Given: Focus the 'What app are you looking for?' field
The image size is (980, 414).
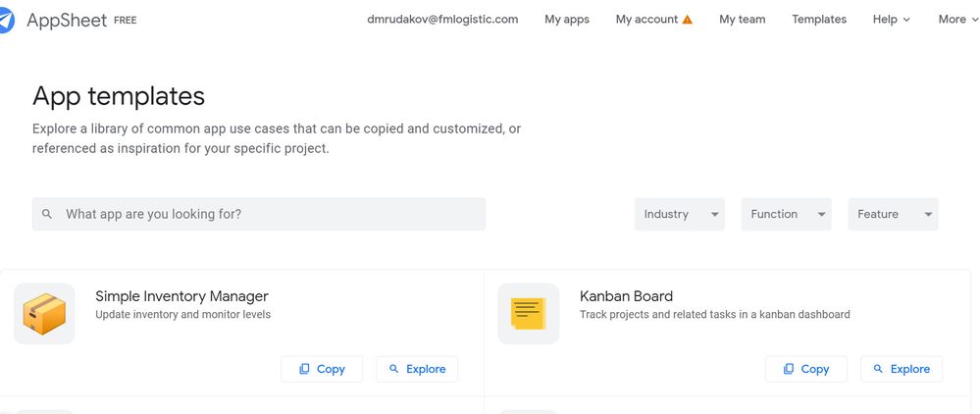Looking at the screenshot, I should 259,214.
